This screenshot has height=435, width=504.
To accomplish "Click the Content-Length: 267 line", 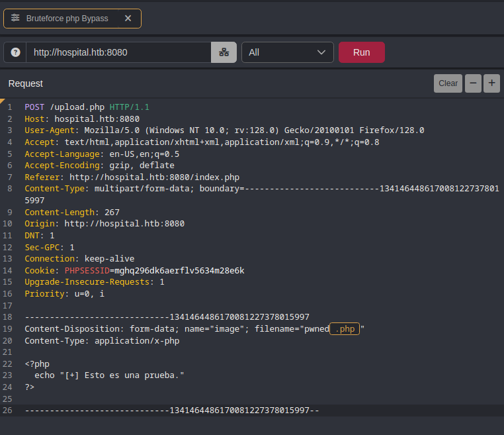I will click(x=72, y=213).
